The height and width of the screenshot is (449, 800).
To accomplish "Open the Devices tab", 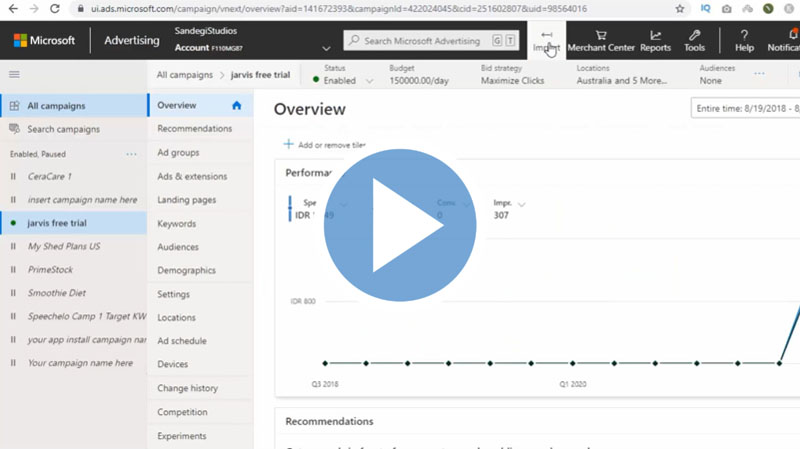I will coord(172,364).
